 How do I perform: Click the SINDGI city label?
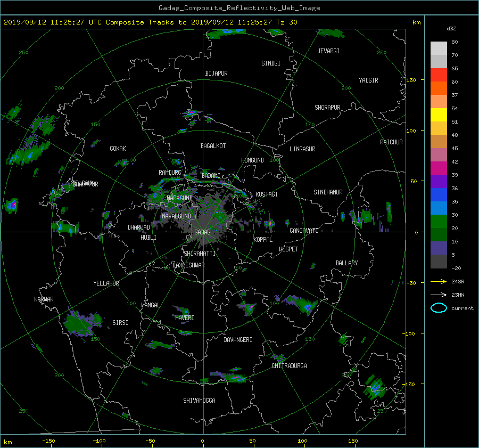[271, 63]
